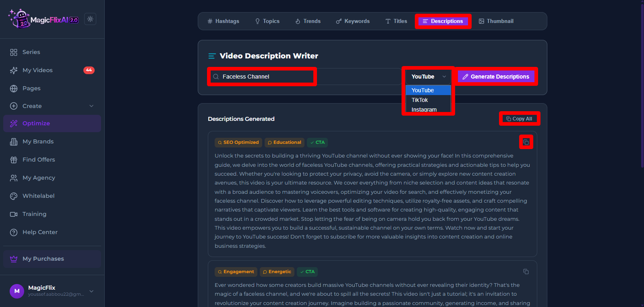Screen dimensions: 644x307
Task: Click the MagicFlix avatar circle
Action: tap(17, 291)
